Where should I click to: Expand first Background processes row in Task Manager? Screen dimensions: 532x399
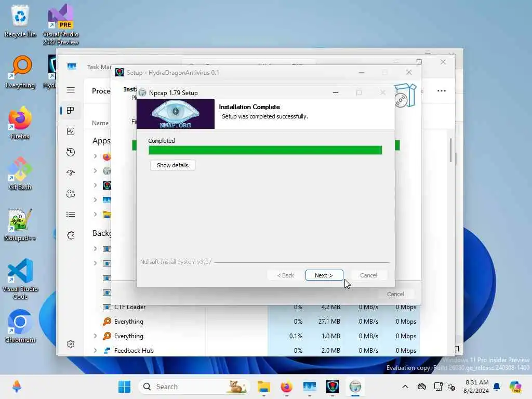click(96, 249)
